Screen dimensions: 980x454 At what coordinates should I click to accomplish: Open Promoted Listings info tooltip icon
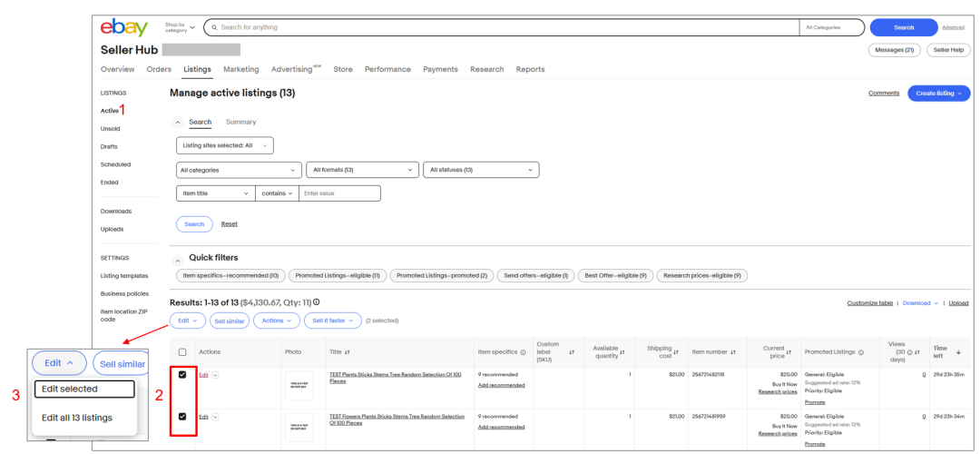(x=860, y=352)
